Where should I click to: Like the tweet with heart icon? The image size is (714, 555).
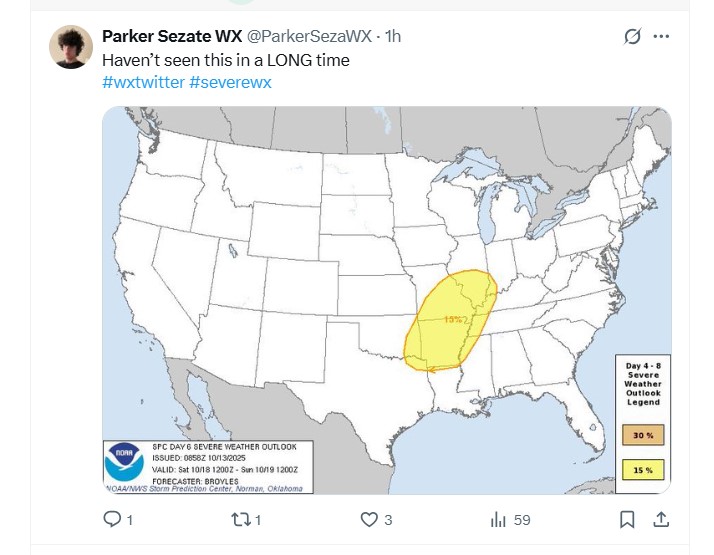(369, 519)
